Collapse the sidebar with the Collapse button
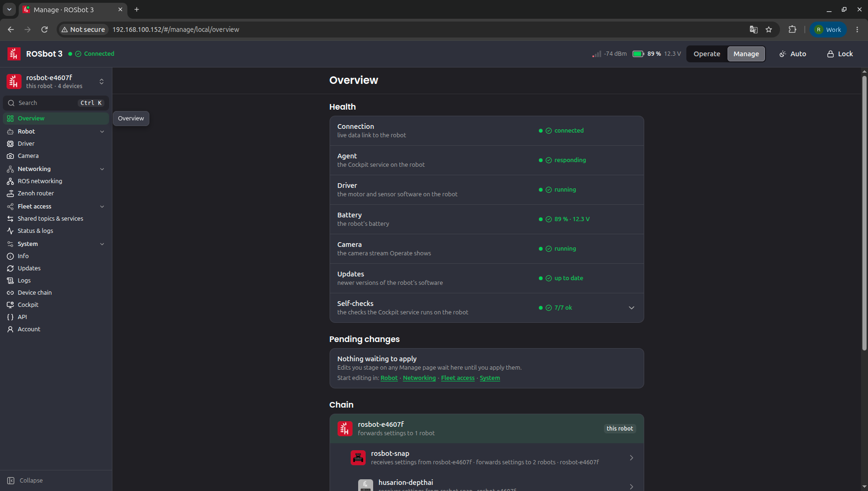This screenshot has width=868, height=491. pos(25,481)
